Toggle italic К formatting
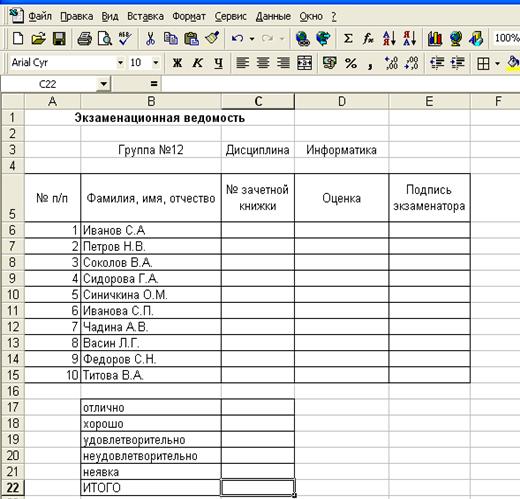 (x=198, y=63)
